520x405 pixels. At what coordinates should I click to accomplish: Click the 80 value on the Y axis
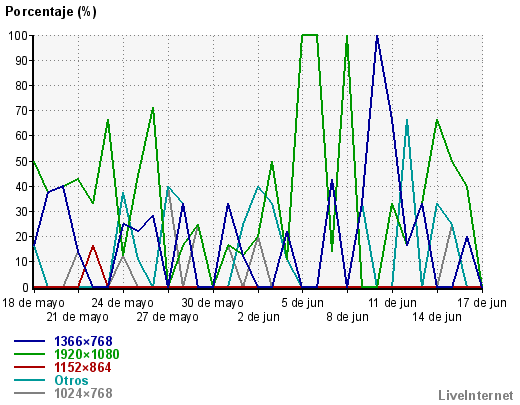click(22, 85)
